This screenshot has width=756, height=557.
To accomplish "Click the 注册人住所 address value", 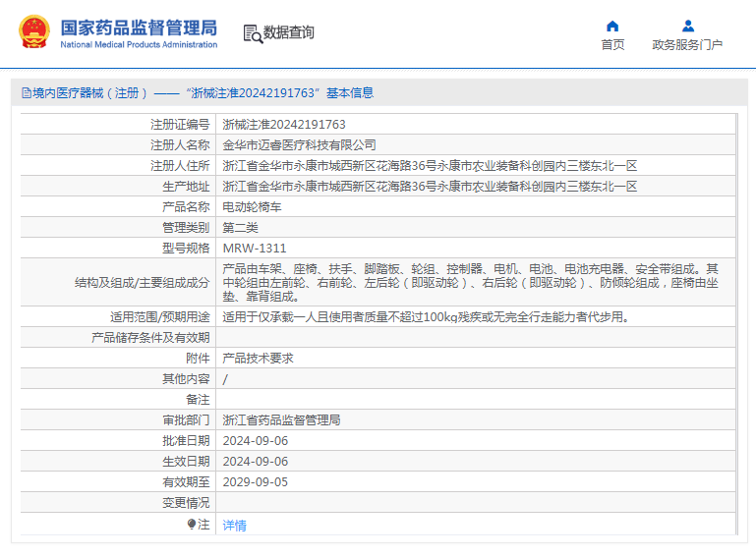I will click(x=430, y=166).
